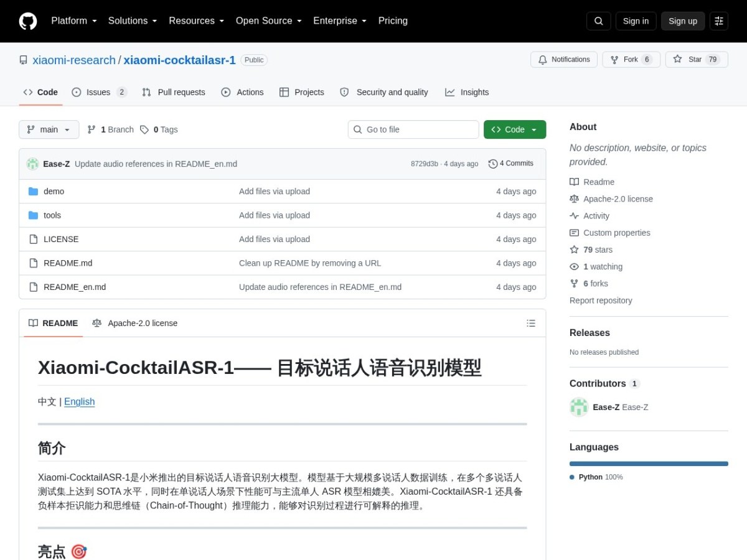Expand the main branch dropdown

click(49, 129)
